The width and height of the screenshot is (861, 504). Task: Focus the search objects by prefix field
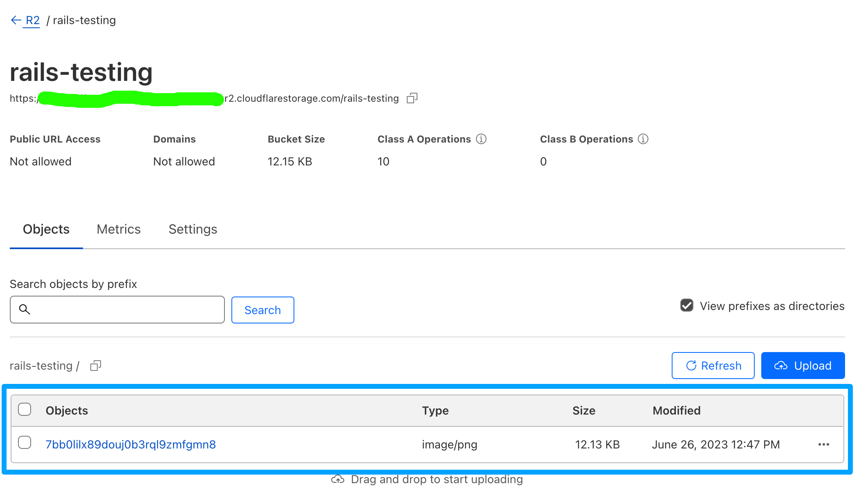click(117, 310)
